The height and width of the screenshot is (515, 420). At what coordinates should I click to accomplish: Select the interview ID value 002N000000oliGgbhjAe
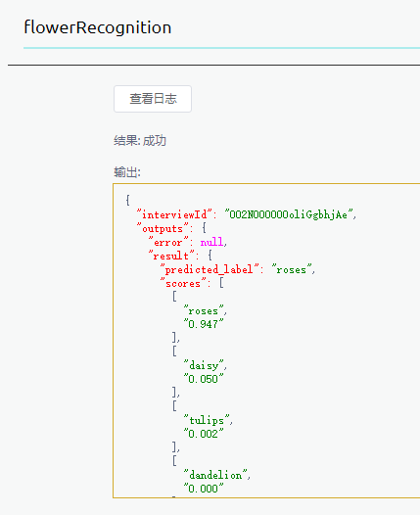(288, 214)
